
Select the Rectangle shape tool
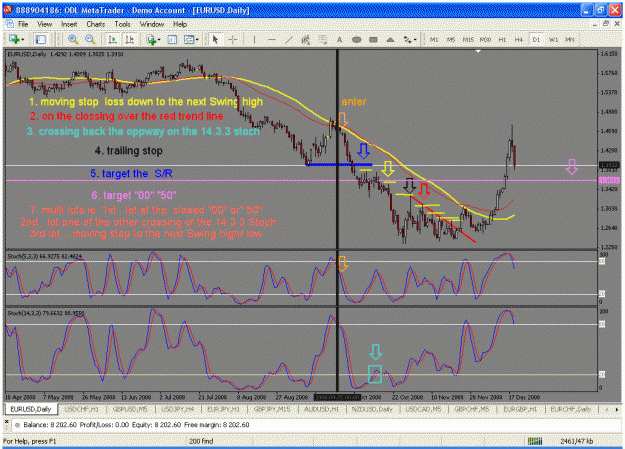pyautogui.click(x=373, y=39)
